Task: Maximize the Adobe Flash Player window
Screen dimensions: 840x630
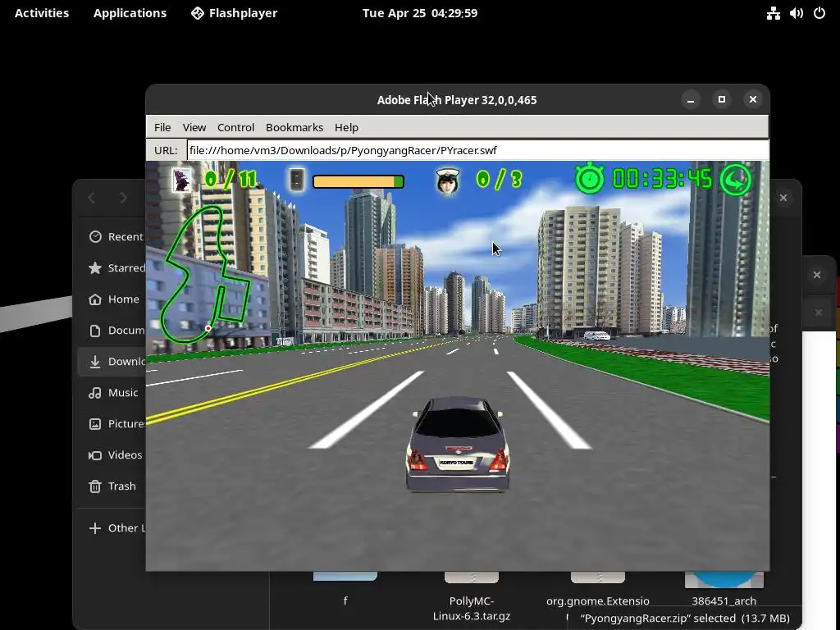Action: [x=722, y=99]
